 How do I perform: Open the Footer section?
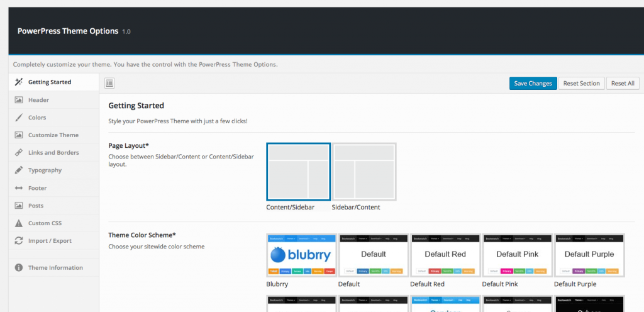(54, 188)
